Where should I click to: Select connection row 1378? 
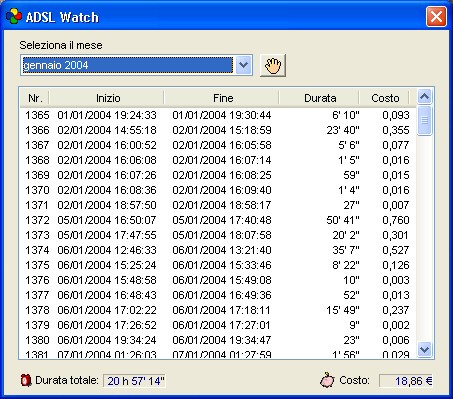[217, 310]
